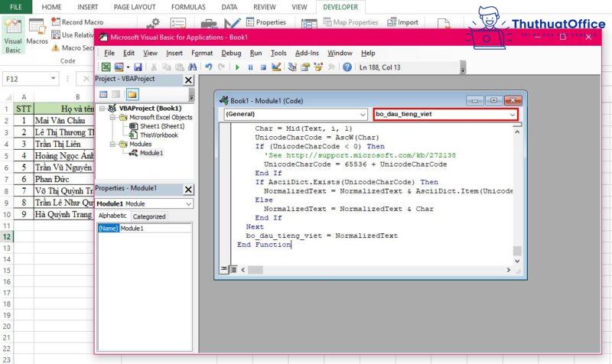Click the Record Macro button

(76, 22)
